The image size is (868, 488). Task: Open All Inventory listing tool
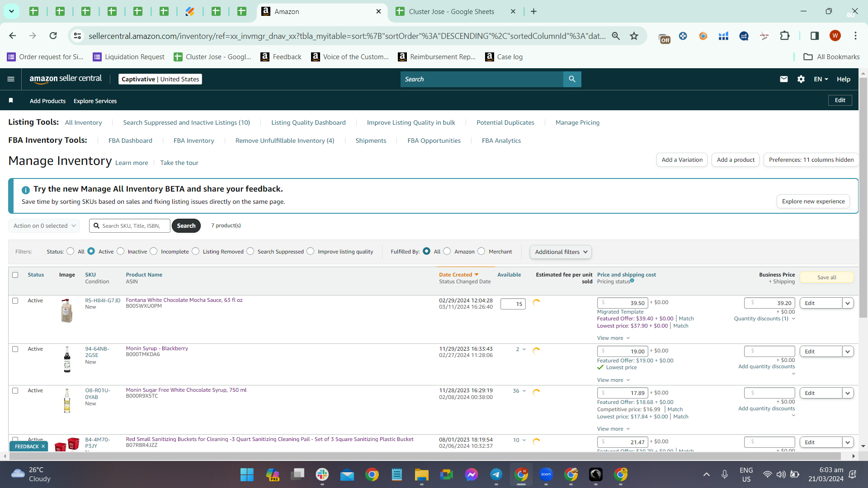84,122
